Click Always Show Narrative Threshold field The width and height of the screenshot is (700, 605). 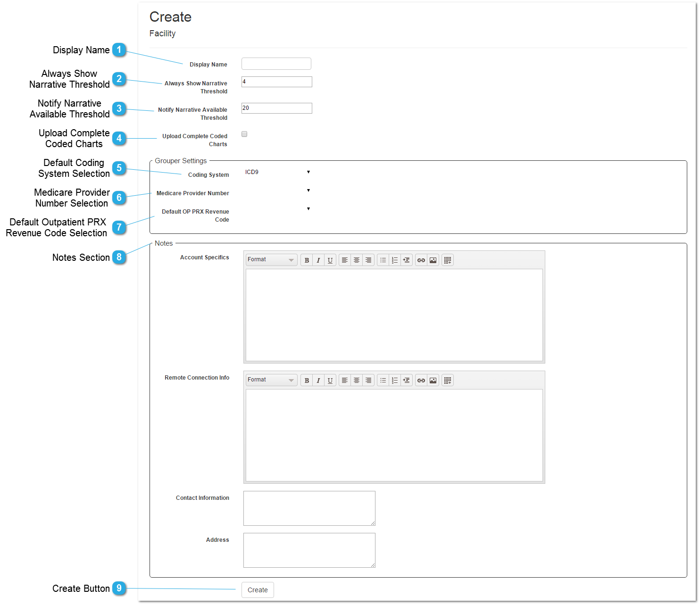pos(276,82)
